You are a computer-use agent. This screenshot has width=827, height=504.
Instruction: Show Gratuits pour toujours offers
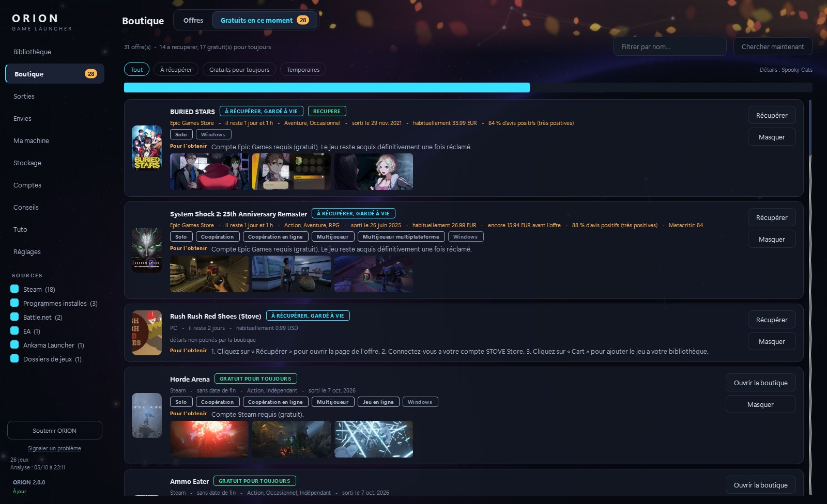click(x=239, y=70)
